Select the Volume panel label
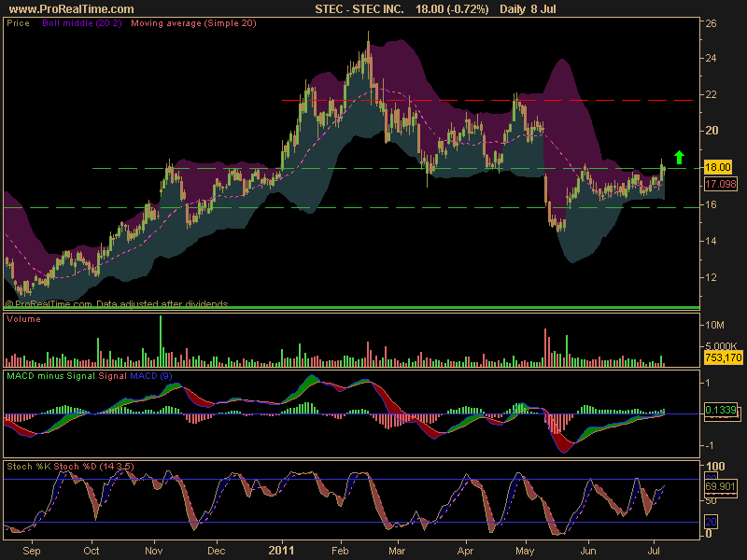747x560 pixels. [x=23, y=319]
